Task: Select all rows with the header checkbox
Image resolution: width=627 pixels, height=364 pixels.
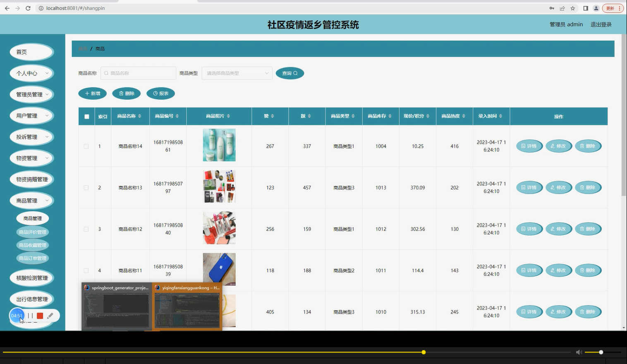Action: pos(86,116)
